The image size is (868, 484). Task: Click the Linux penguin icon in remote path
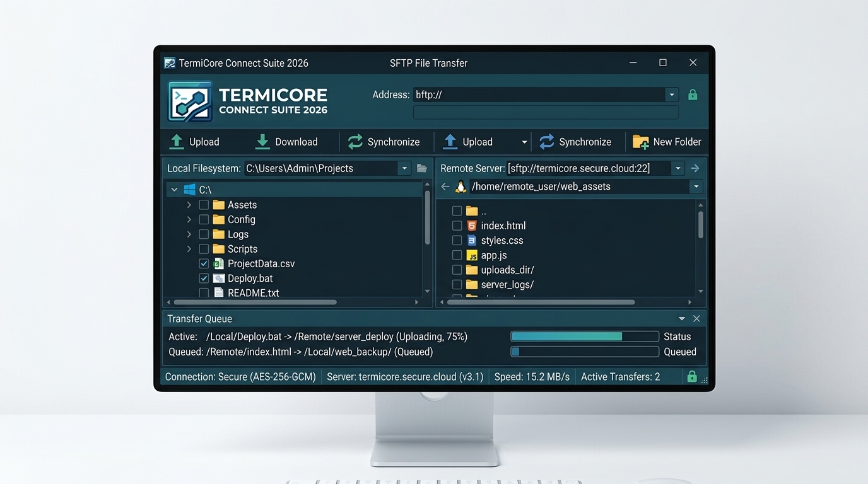[460, 187]
